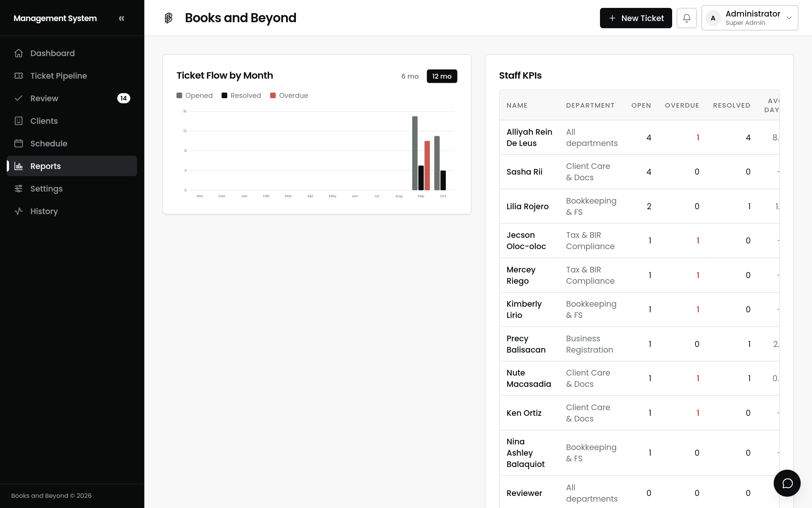Toggle the Opened series legend

click(194, 96)
